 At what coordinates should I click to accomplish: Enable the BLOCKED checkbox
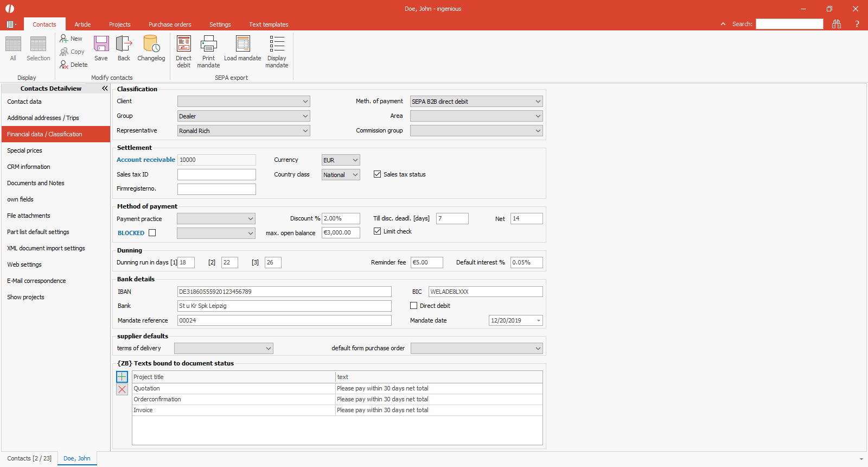click(152, 233)
